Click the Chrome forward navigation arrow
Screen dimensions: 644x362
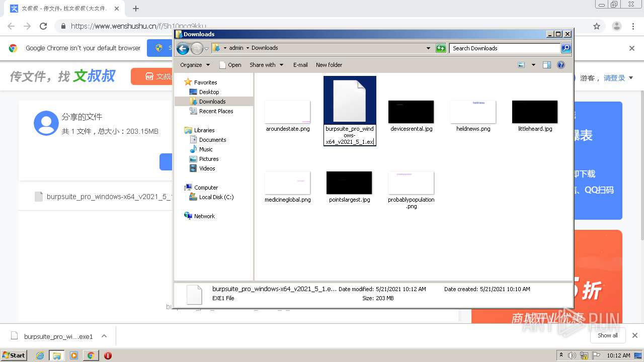(27, 26)
